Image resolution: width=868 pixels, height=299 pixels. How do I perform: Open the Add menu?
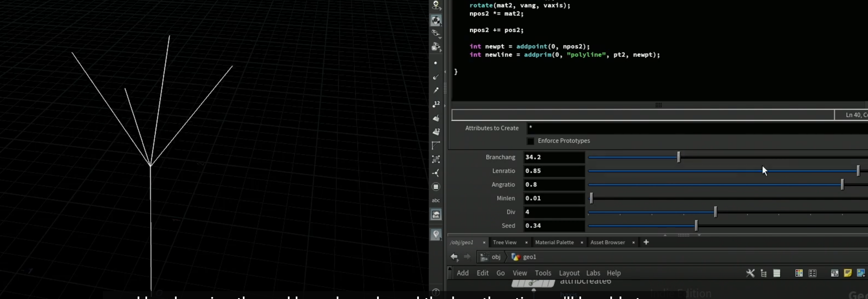point(462,273)
